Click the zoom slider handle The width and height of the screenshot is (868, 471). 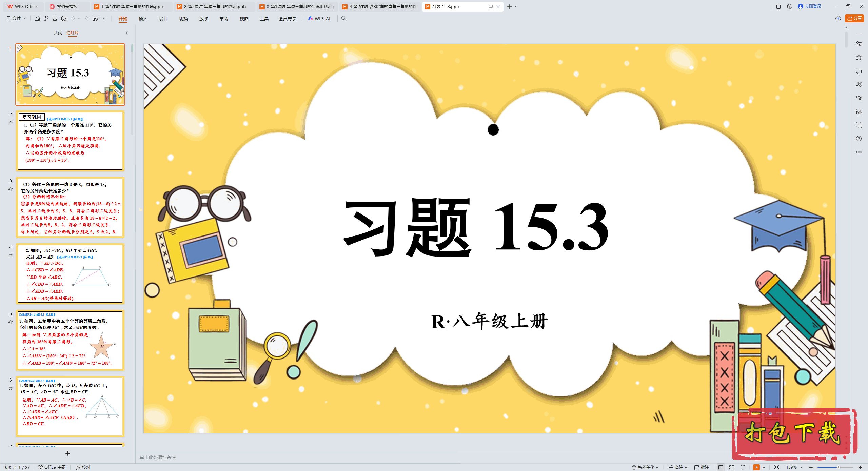839,467
